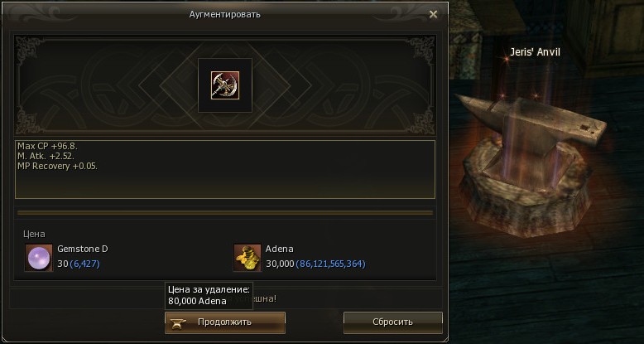Select the Gemstone D icon
The image size is (644, 344).
click(x=39, y=258)
